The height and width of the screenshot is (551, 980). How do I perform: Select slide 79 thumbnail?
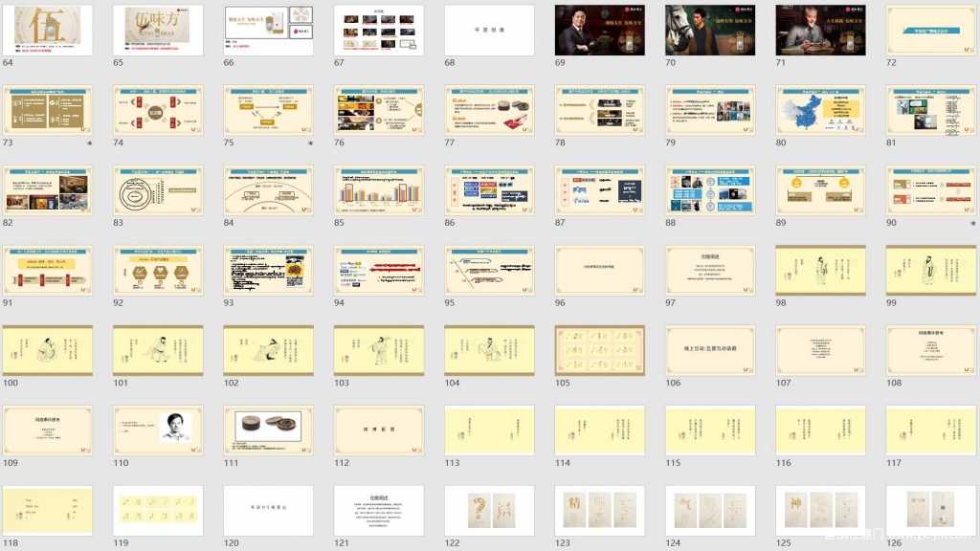[710, 111]
